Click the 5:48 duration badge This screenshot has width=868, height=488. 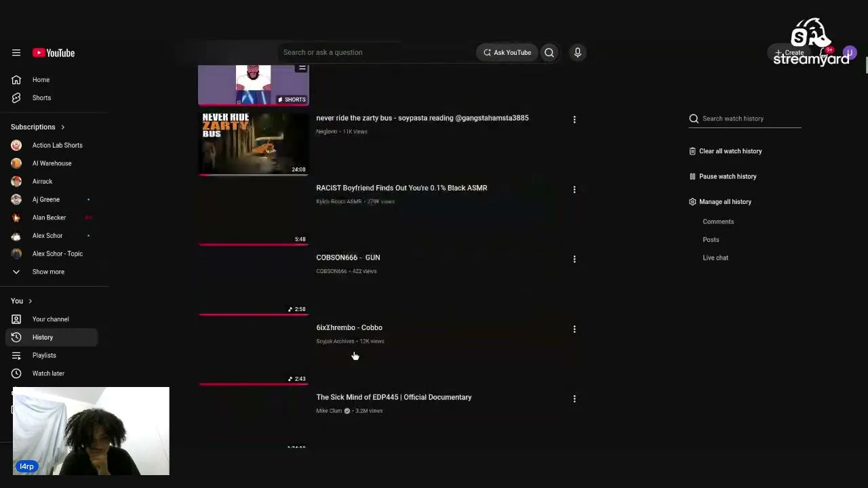[x=300, y=239]
